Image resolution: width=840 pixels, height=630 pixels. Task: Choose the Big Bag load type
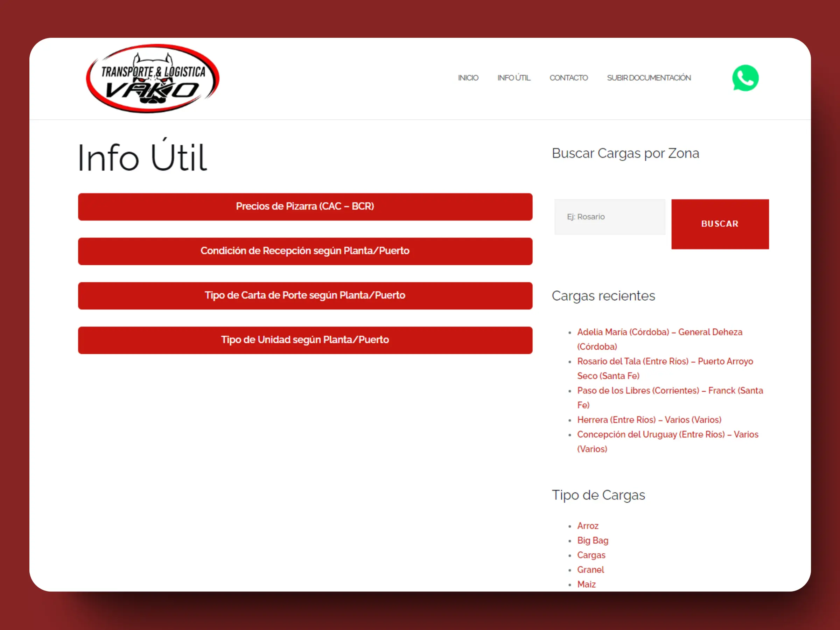click(x=593, y=540)
